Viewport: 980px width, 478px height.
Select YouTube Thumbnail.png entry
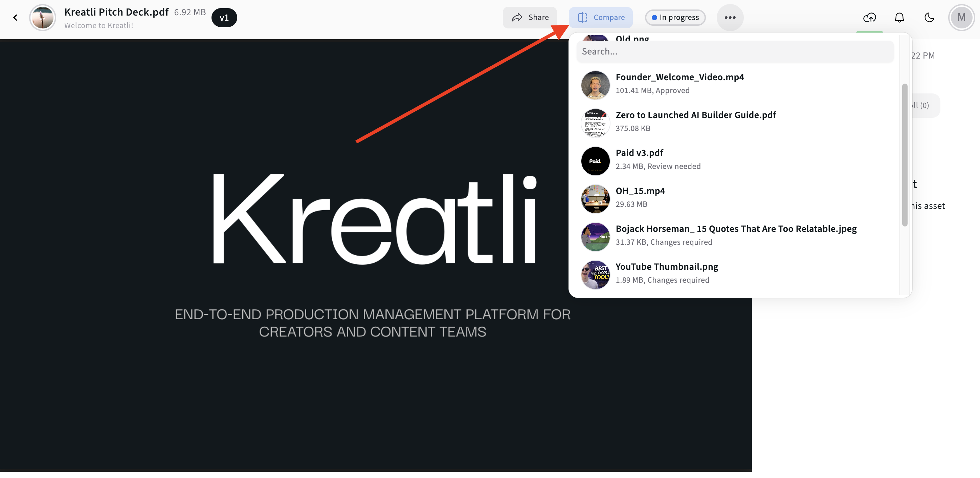(667, 274)
